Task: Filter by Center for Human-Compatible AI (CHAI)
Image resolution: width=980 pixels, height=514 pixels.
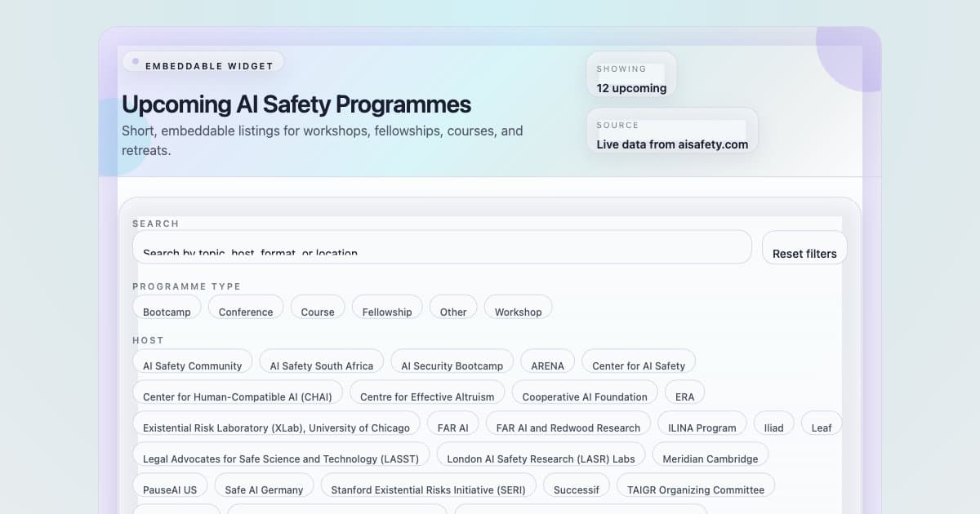Action: point(238,392)
